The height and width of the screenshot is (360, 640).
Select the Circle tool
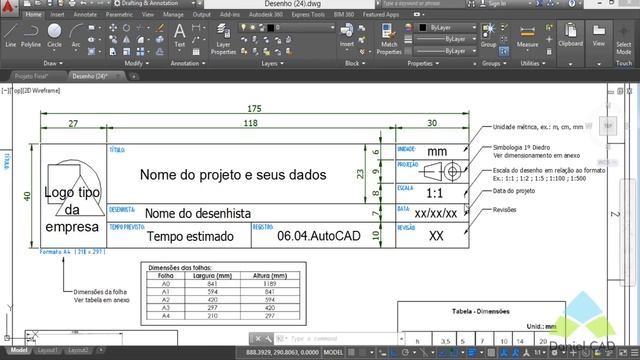click(x=54, y=36)
